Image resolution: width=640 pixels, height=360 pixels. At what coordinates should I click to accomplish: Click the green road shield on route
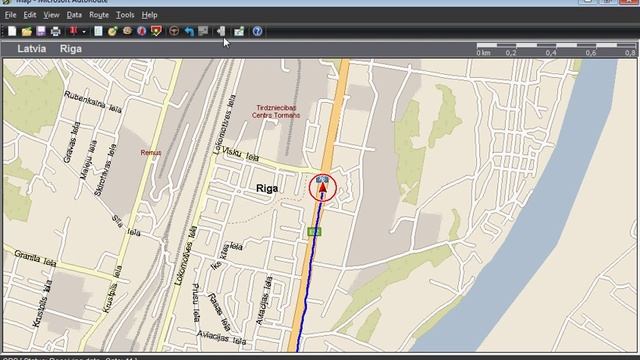point(314,232)
